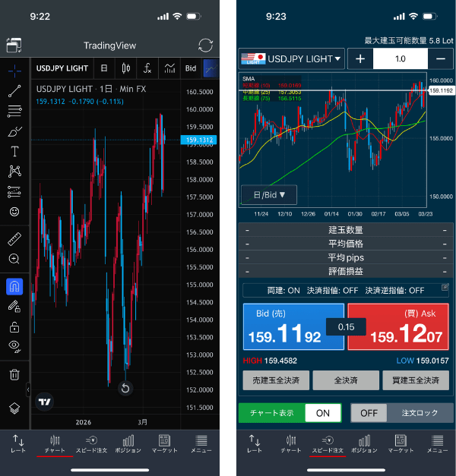Select the brush drawing tool
The height and width of the screenshot is (476, 456).
14,131
